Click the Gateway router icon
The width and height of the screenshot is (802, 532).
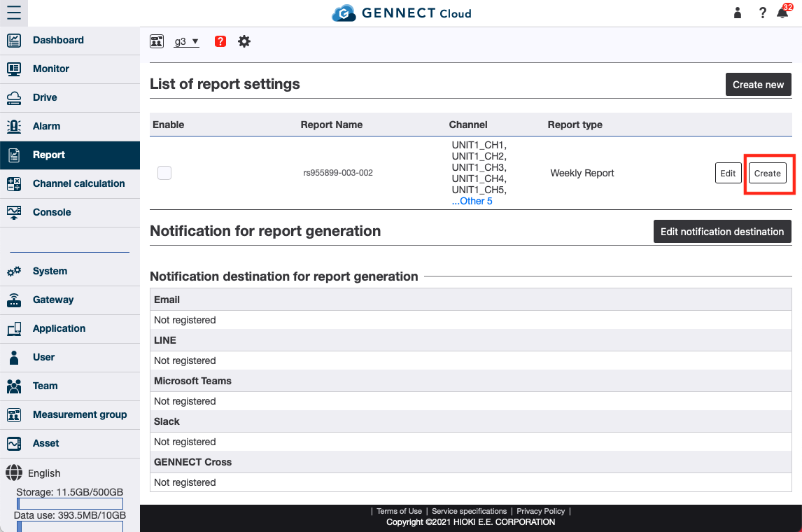14,300
